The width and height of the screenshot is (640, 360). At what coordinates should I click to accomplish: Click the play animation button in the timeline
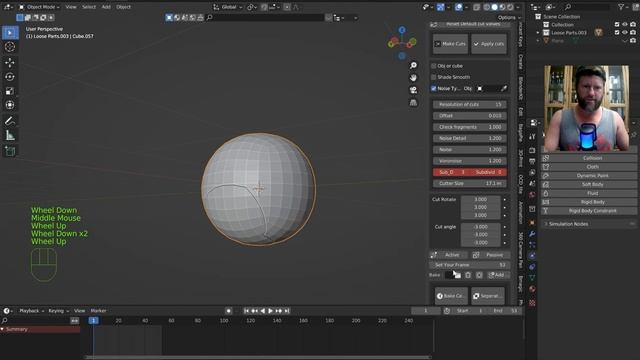(270, 311)
